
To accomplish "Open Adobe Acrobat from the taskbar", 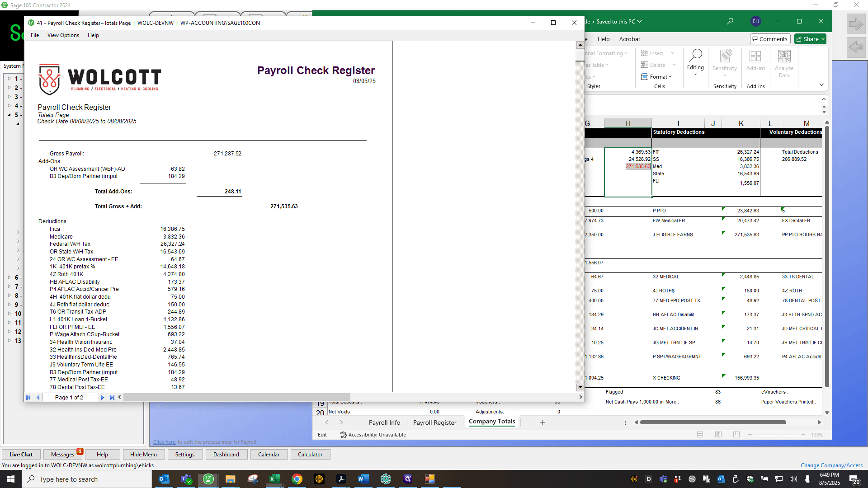I will point(341,479).
